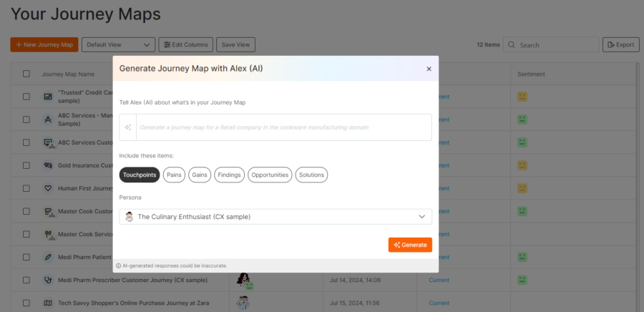Toggle the Findings item chip

229,175
